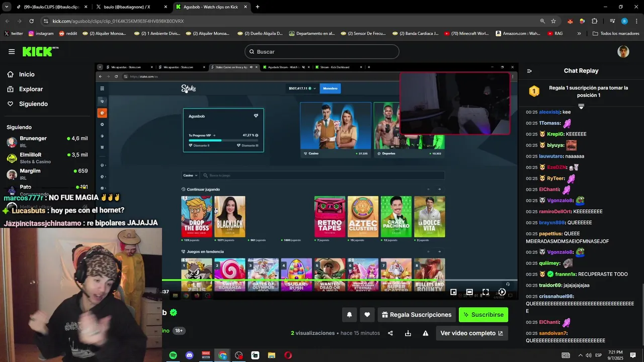The image size is (644, 362).
Task: Open Brunenger's followed channel
Action: pyautogui.click(x=47, y=141)
